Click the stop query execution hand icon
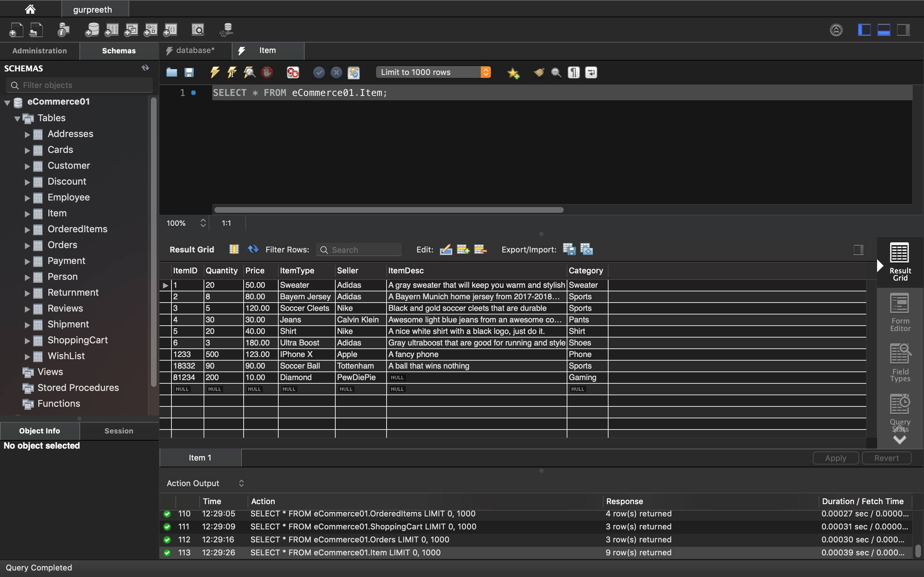924x577 pixels. tap(267, 72)
